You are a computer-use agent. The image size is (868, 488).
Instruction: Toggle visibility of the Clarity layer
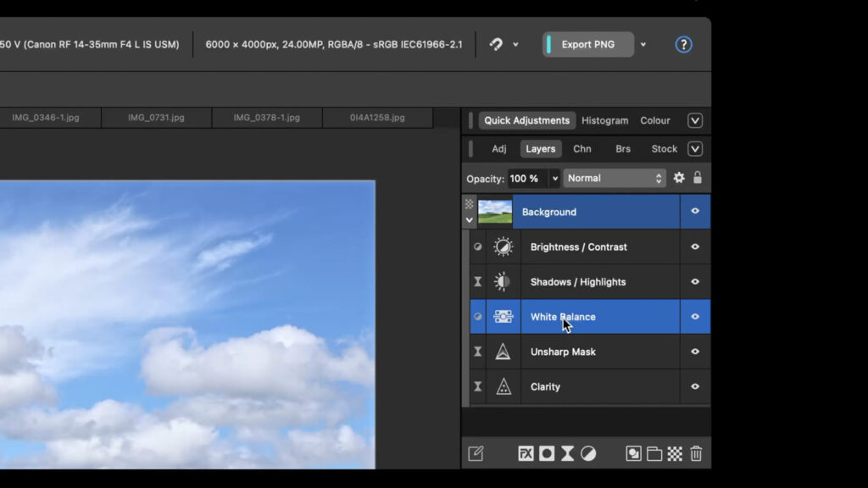694,386
